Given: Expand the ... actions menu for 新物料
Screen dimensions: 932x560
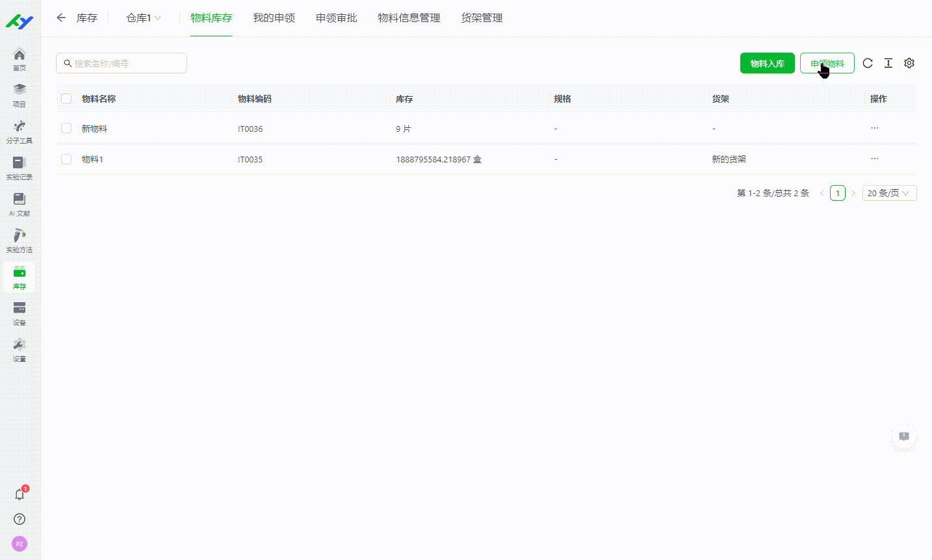Looking at the screenshot, I should coord(874,128).
